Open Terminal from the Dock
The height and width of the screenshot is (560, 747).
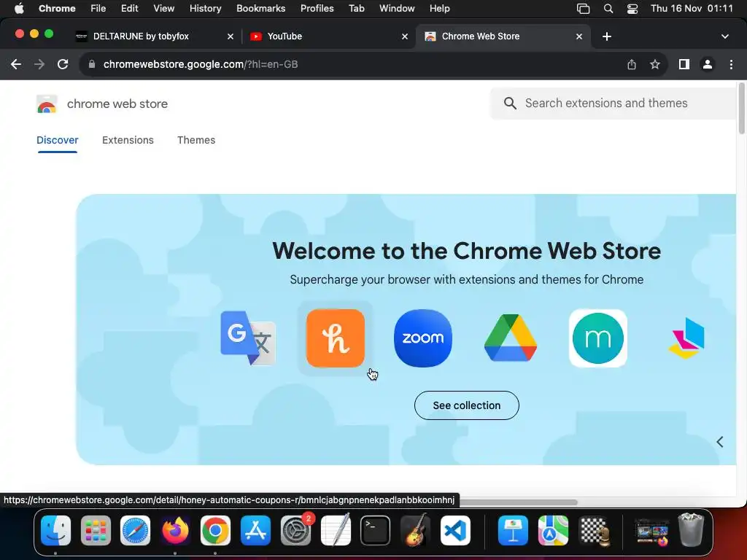(x=375, y=531)
